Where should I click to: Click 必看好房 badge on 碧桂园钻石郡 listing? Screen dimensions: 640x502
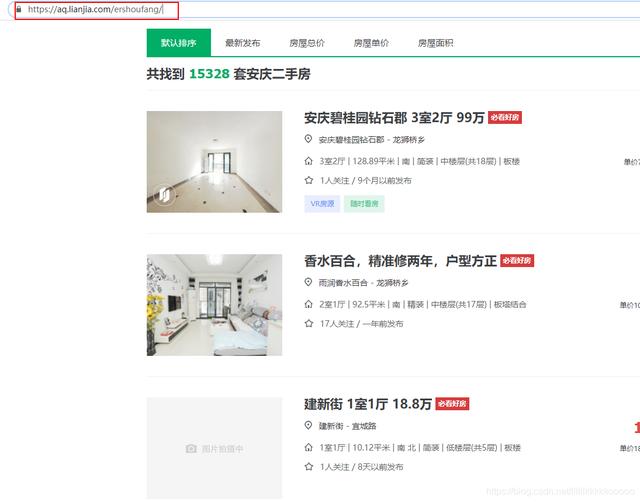coord(505,118)
